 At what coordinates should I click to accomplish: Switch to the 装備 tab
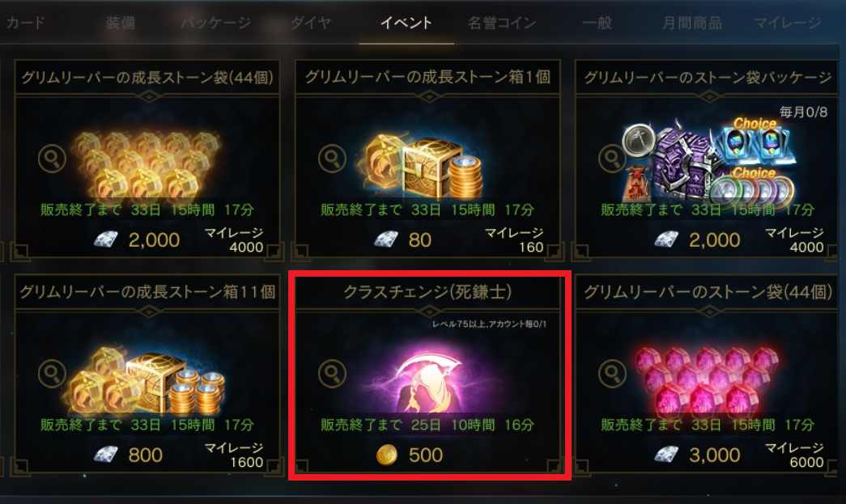[120, 23]
